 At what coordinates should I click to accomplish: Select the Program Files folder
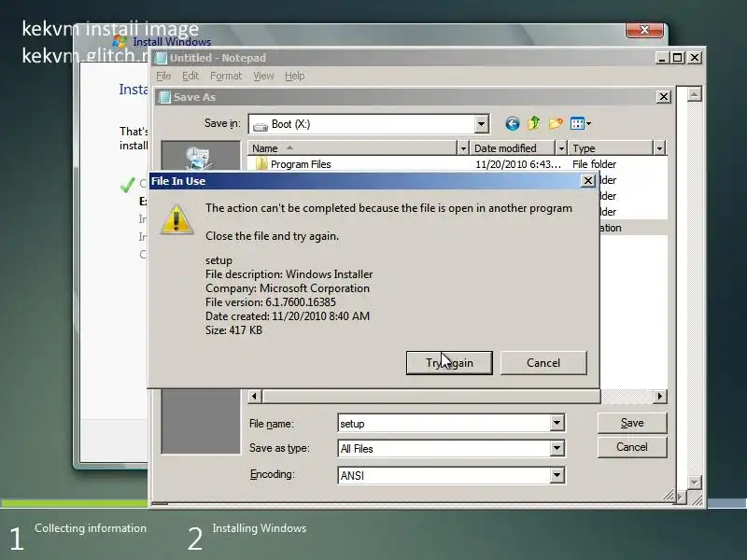pyautogui.click(x=301, y=164)
